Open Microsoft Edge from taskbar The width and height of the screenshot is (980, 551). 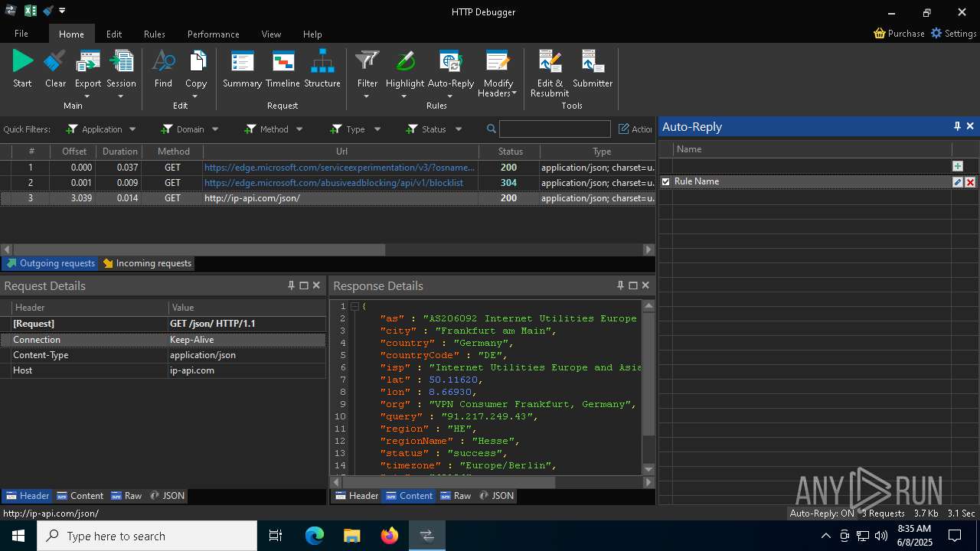315,536
